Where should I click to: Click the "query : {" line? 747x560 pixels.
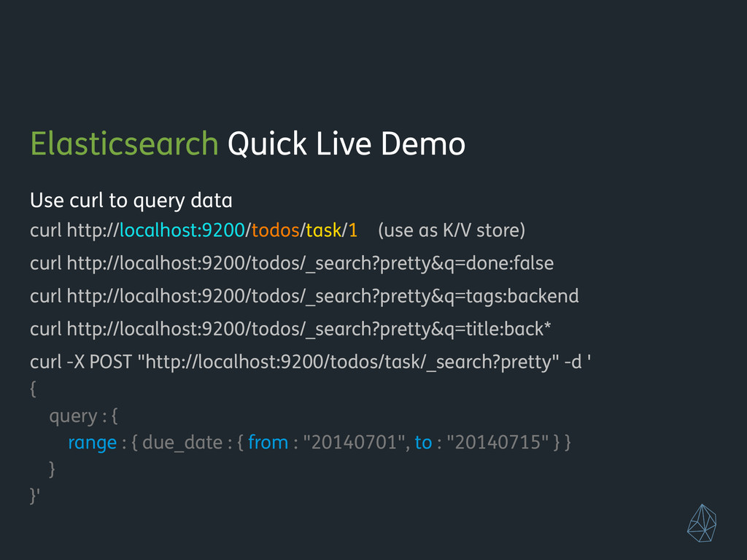tap(83, 416)
